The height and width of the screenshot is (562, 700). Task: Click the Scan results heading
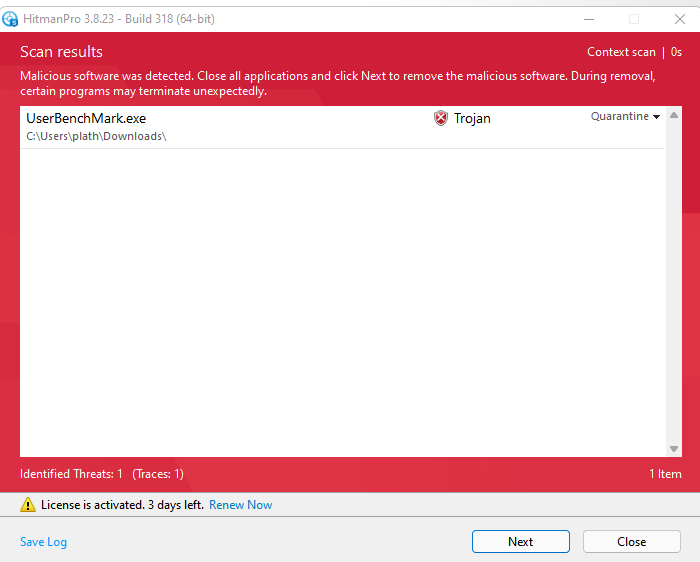(x=61, y=52)
